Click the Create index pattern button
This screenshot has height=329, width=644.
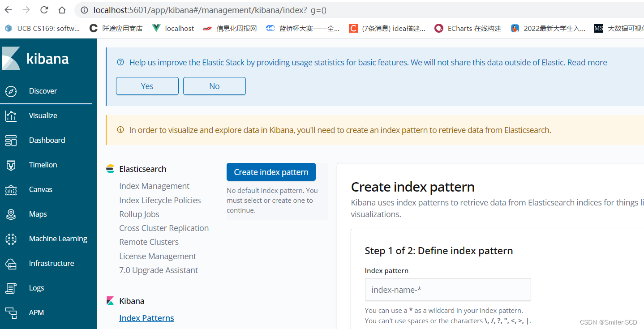tap(271, 172)
